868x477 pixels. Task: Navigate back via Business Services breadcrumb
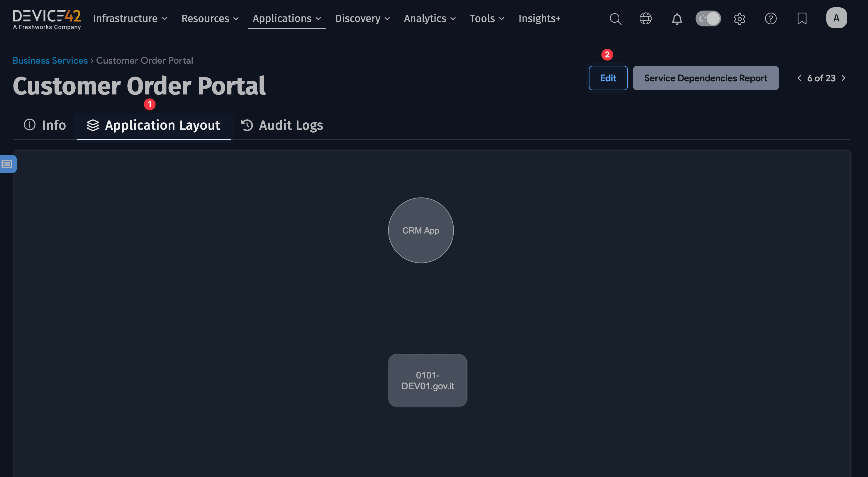(x=50, y=60)
